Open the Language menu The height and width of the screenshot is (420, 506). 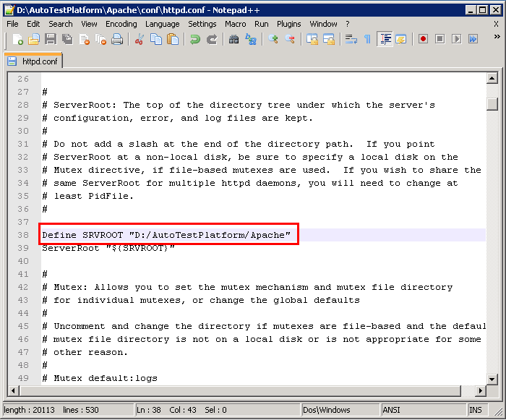point(163,24)
